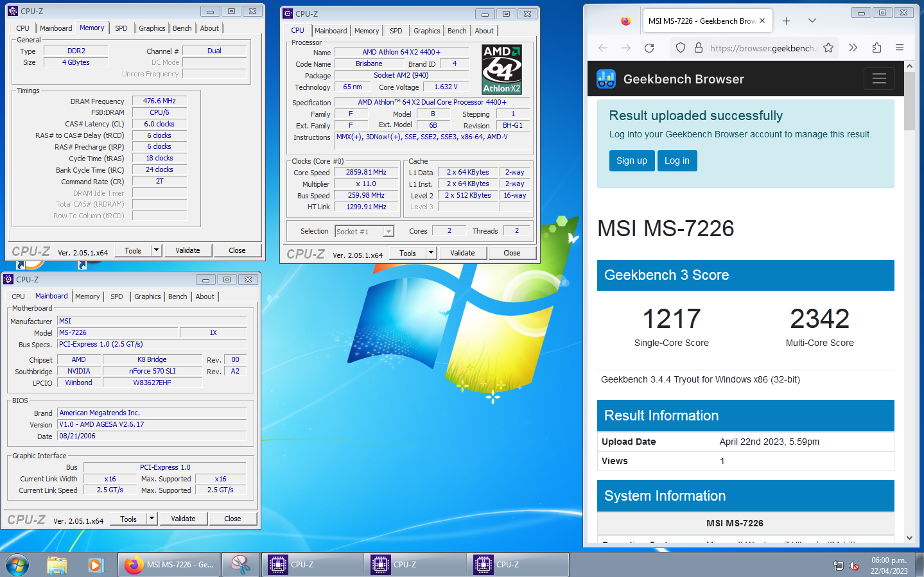Click the Firefox vertical scrollbar thumb
This screenshot has width=924, height=577.
tap(909, 101)
